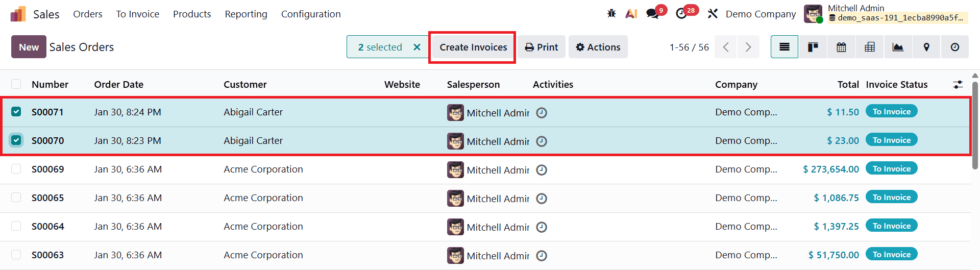
Task: Sort by Company column header
Action: point(736,84)
